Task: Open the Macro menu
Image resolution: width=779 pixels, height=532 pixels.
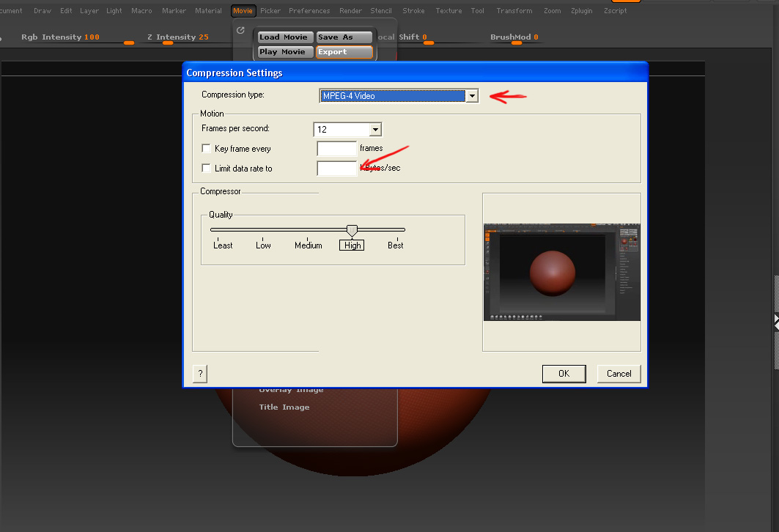Action: [141, 10]
